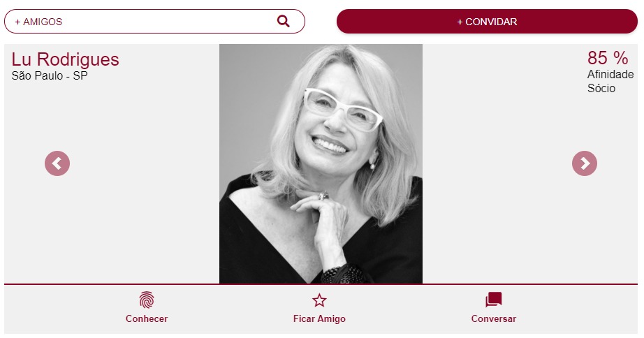Click the 85 % affinity value

[608, 58]
